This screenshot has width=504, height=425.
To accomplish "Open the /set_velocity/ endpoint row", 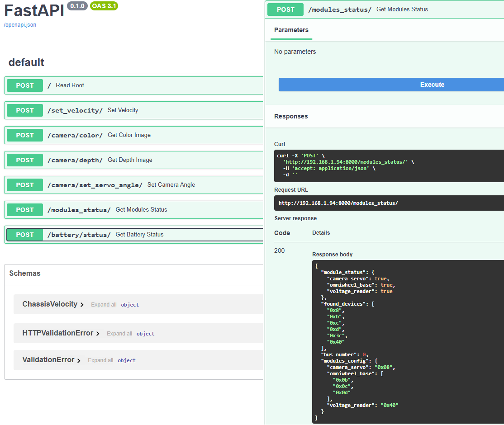I will 75,110.
